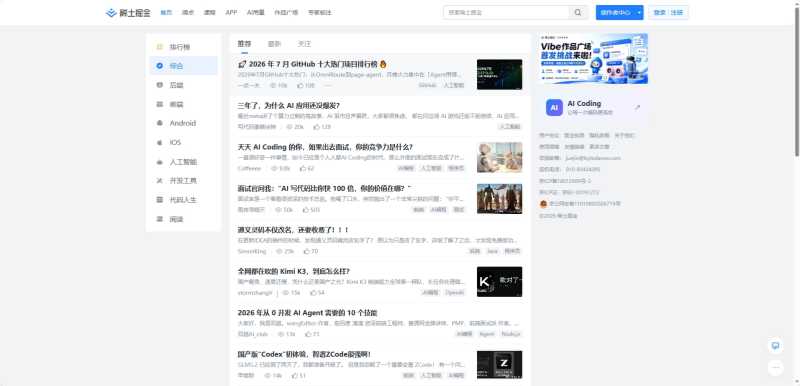This screenshot has width=800, height=386.
Task: Open article 2026 年 7 月 GitHub 十大热门
Action: pyautogui.click(x=312, y=64)
